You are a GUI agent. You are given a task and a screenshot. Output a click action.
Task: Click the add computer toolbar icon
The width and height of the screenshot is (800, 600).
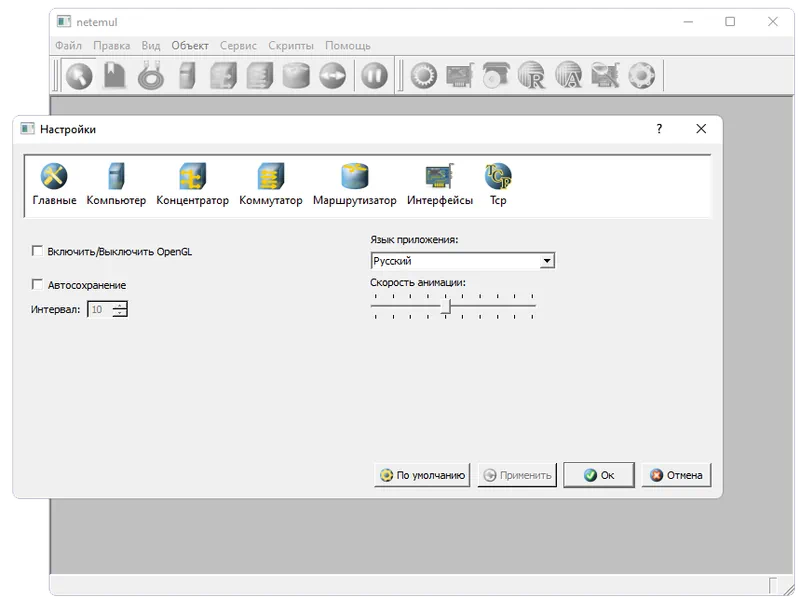coord(187,76)
